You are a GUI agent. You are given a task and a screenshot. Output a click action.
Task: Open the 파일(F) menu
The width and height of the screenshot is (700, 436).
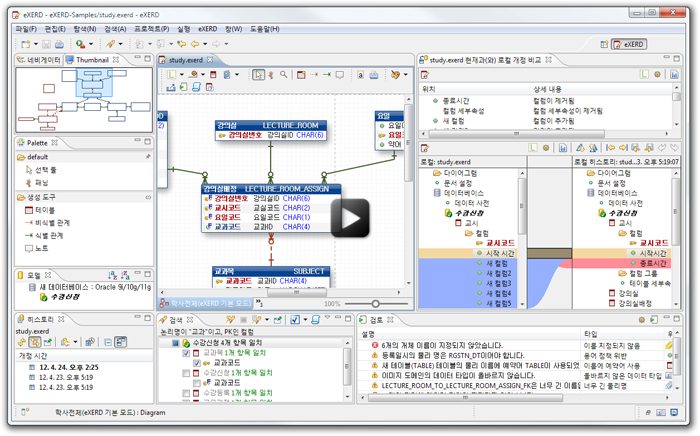click(26, 29)
